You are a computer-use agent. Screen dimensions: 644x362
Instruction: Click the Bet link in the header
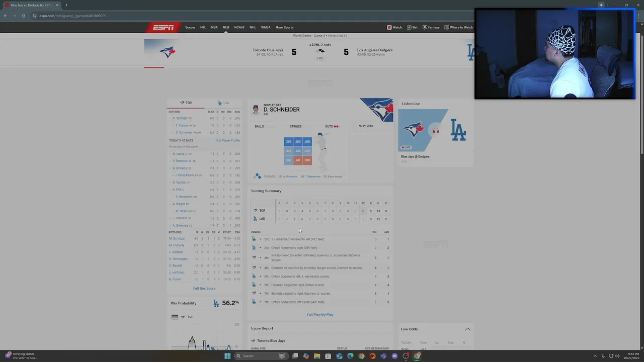[x=413, y=27]
